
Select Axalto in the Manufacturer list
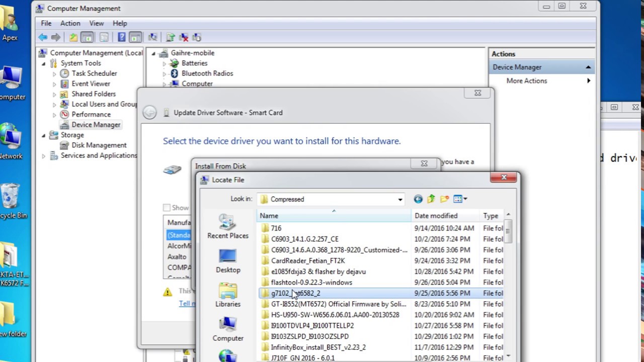coord(177,256)
